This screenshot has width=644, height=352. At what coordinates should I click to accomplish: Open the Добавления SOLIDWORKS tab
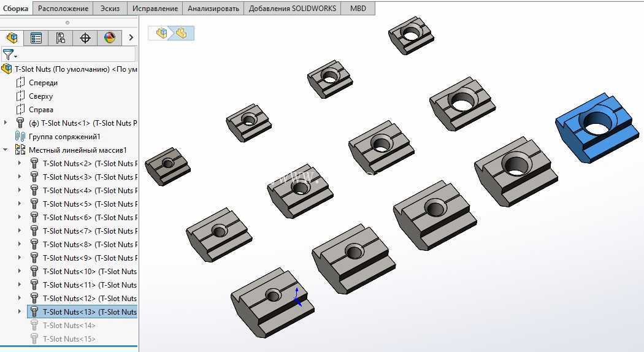[x=293, y=8]
